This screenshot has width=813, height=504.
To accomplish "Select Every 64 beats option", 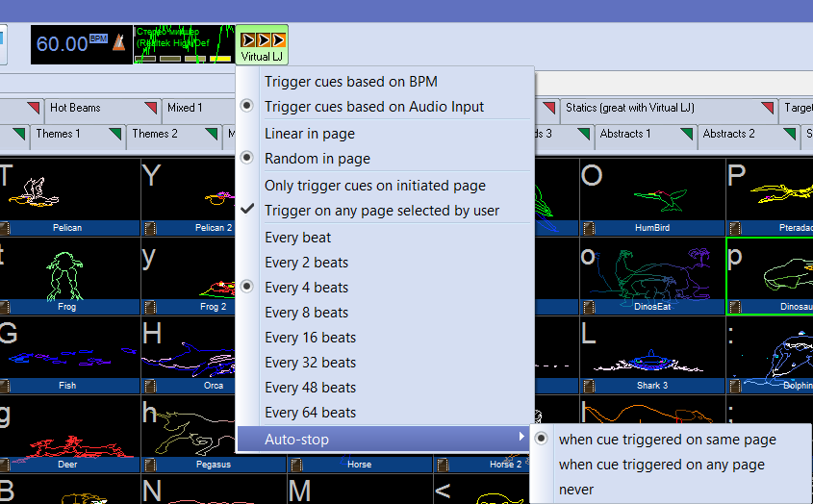I will click(310, 413).
